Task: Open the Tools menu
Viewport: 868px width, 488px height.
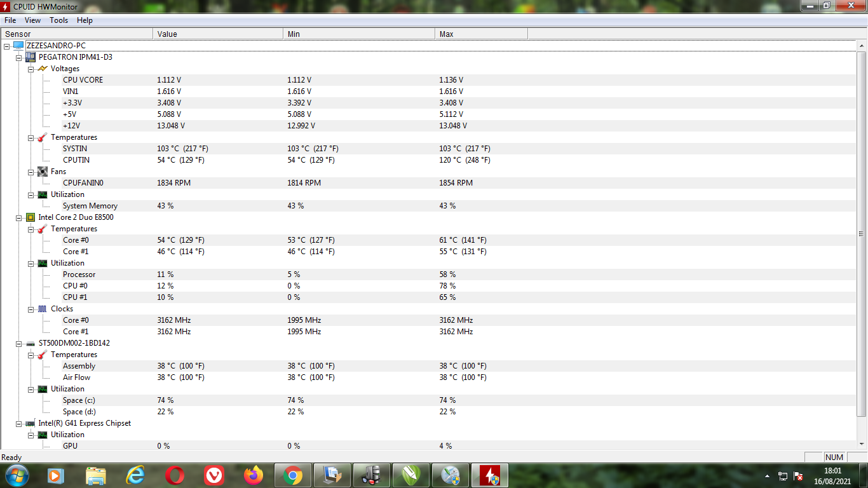Action: [59, 20]
